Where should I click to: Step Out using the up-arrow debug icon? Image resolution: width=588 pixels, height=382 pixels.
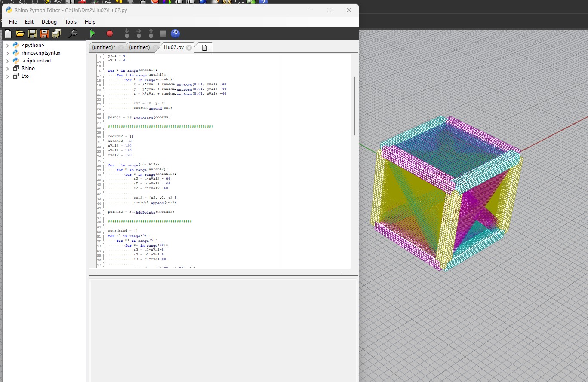coord(150,33)
